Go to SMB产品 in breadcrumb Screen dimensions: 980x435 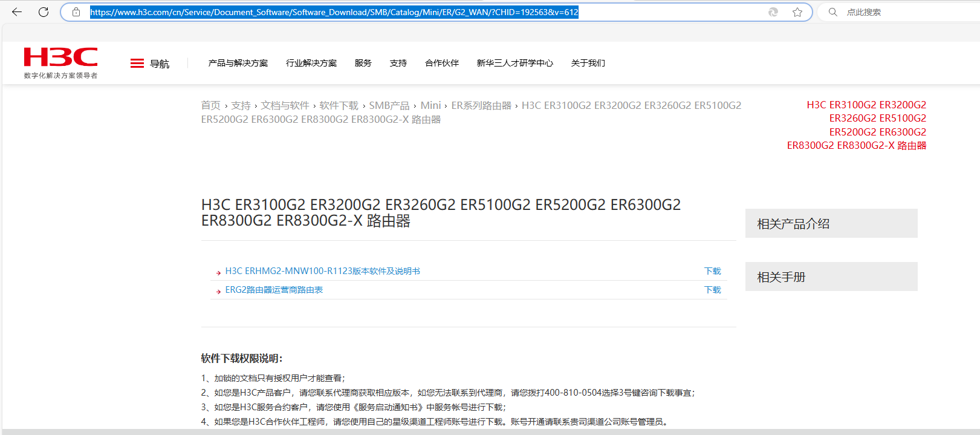click(x=389, y=105)
